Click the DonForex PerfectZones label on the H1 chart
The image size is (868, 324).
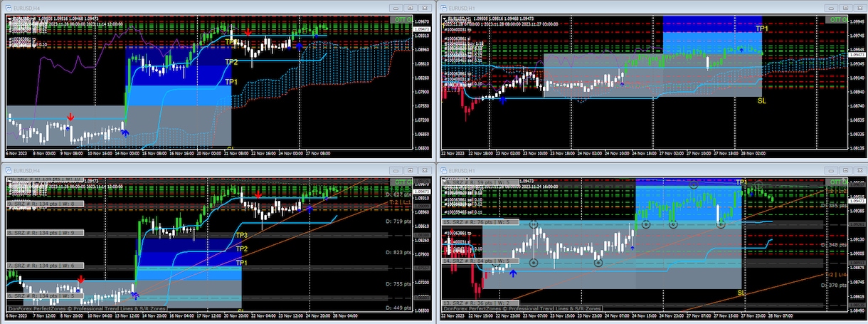click(522, 308)
